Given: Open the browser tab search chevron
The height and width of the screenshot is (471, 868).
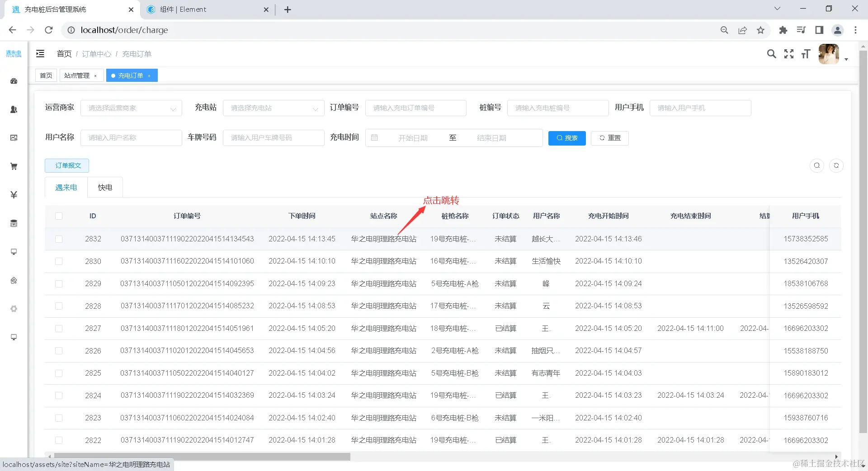Looking at the screenshot, I should (777, 9).
